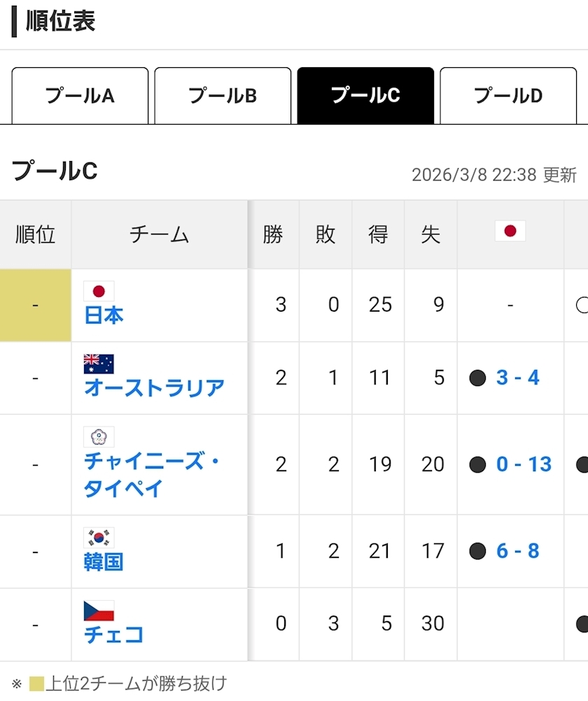The image size is (588, 701).
Task: View the 6 - 8 game result
Action: [x=518, y=551]
